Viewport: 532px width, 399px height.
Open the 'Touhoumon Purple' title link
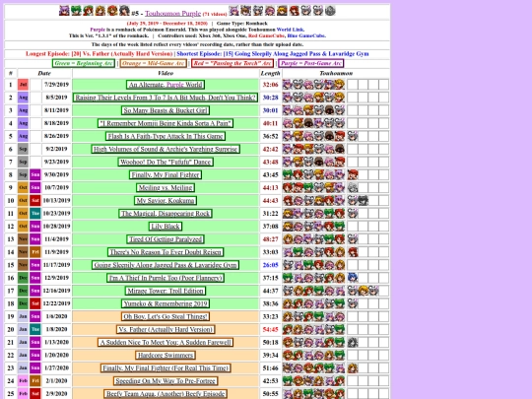(x=173, y=13)
